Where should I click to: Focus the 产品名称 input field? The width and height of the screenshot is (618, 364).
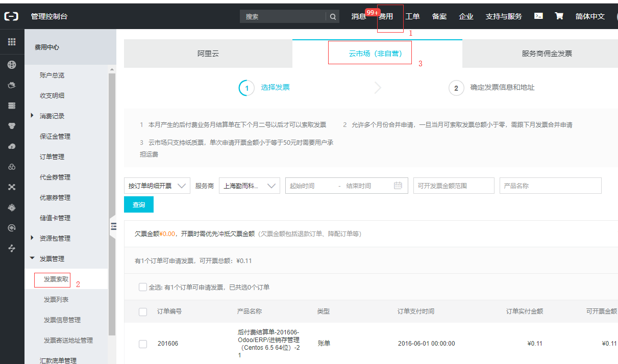551,186
